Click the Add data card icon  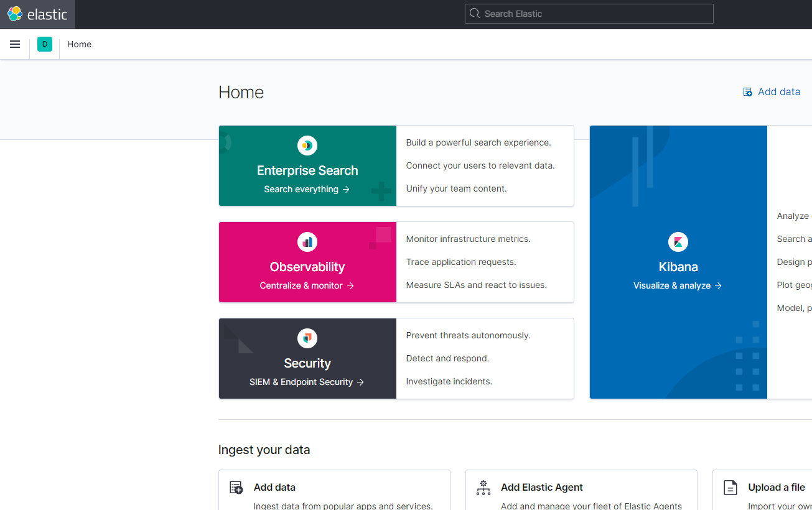[x=236, y=488]
